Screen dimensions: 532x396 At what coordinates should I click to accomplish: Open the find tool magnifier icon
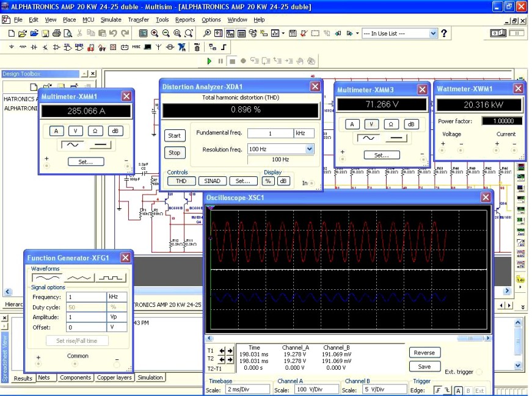coord(206,33)
